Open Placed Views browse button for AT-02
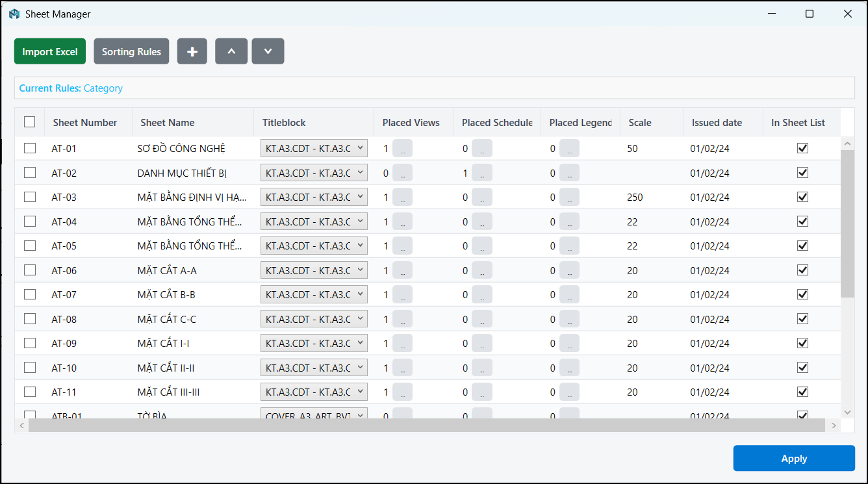 pos(402,173)
